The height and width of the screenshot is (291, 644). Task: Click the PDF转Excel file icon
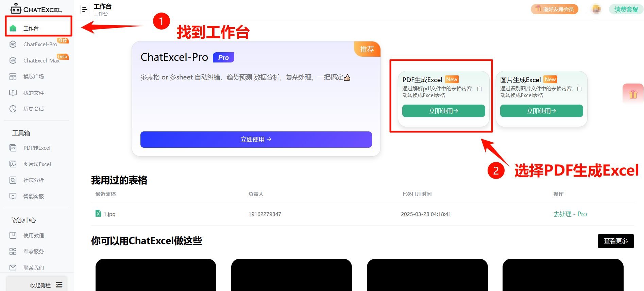13,148
